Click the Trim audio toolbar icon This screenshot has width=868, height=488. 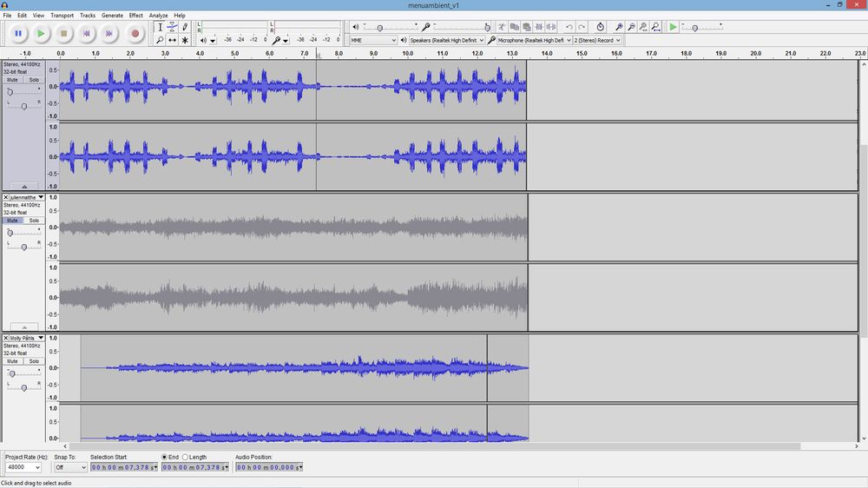(x=539, y=27)
